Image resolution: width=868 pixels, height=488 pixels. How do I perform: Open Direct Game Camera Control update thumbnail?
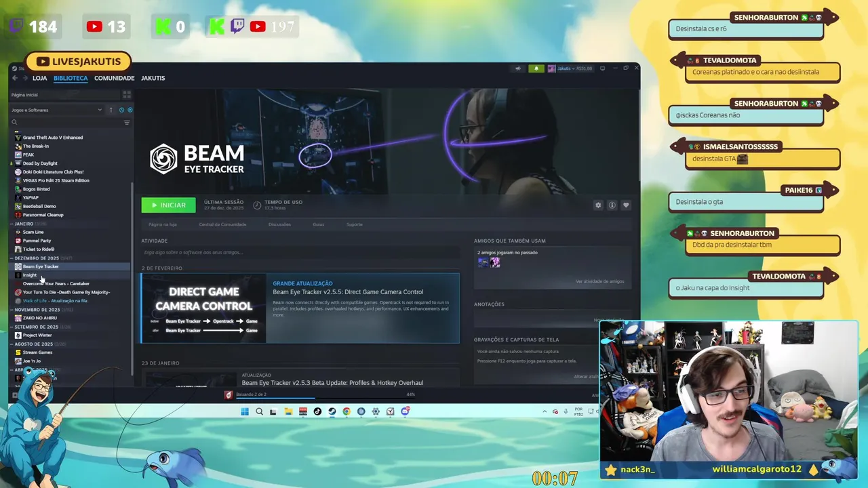pyautogui.click(x=204, y=308)
